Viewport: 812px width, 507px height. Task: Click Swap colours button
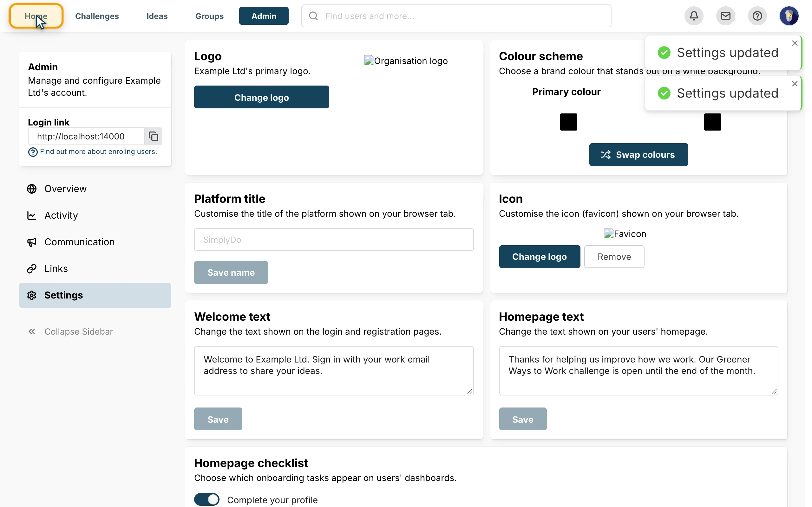[638, 155]
